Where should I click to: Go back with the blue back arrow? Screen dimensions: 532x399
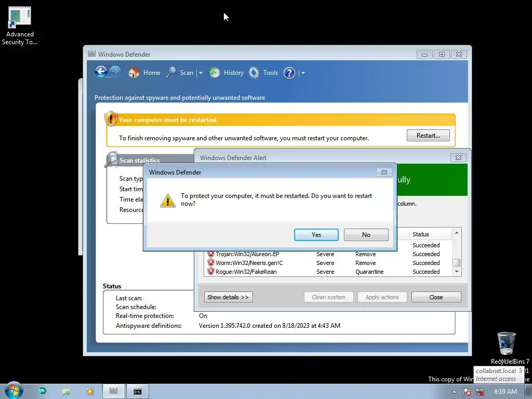[x=101, y=72]
